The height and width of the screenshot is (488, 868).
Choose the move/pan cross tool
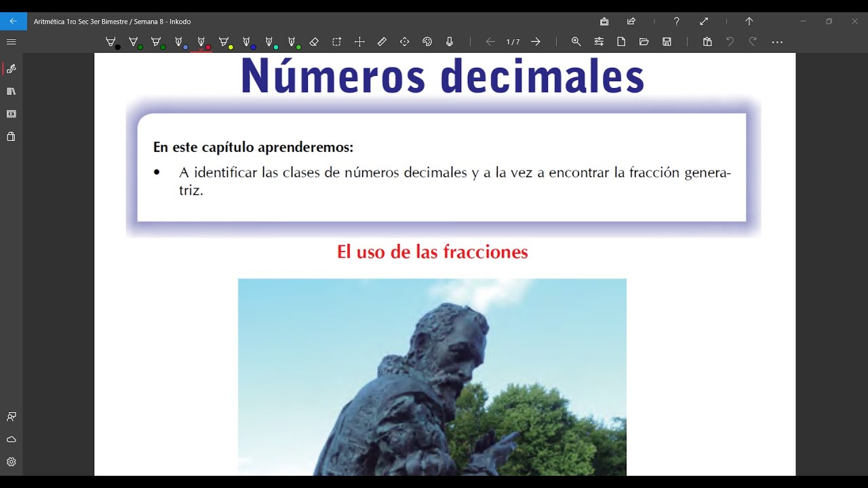(359, 42)
